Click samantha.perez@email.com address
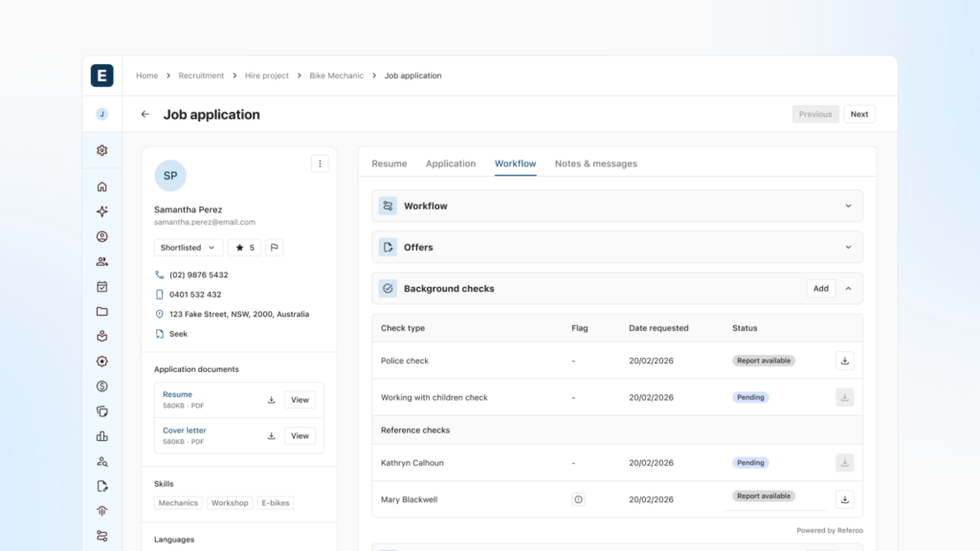 click(205, 222)
